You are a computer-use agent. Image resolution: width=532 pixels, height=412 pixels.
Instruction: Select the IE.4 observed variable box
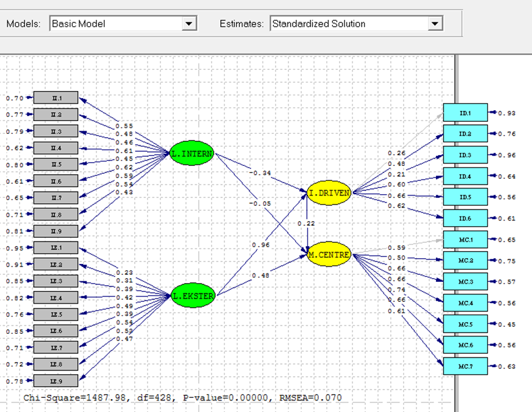coord(56,297)
